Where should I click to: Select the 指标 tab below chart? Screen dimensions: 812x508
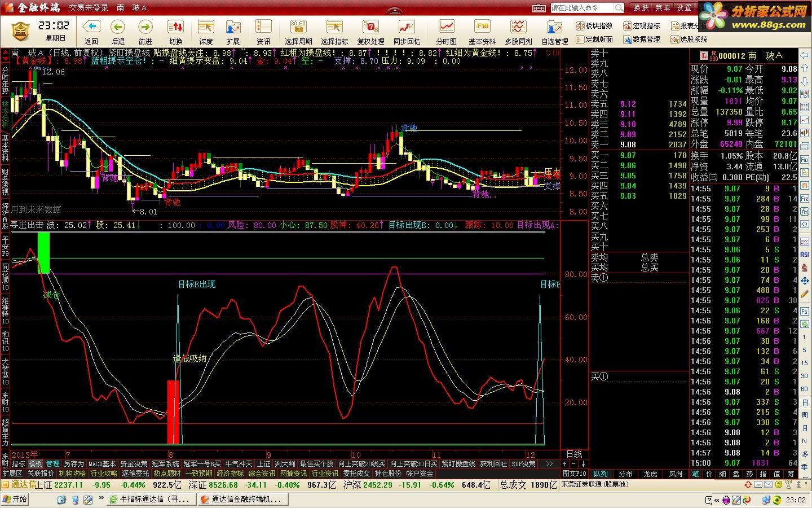point(18,464)
